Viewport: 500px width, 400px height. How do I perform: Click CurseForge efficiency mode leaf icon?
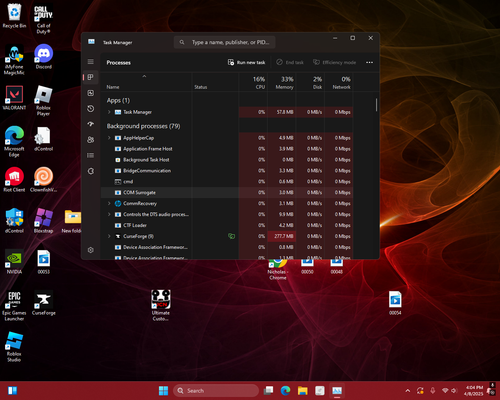(231, 236)
